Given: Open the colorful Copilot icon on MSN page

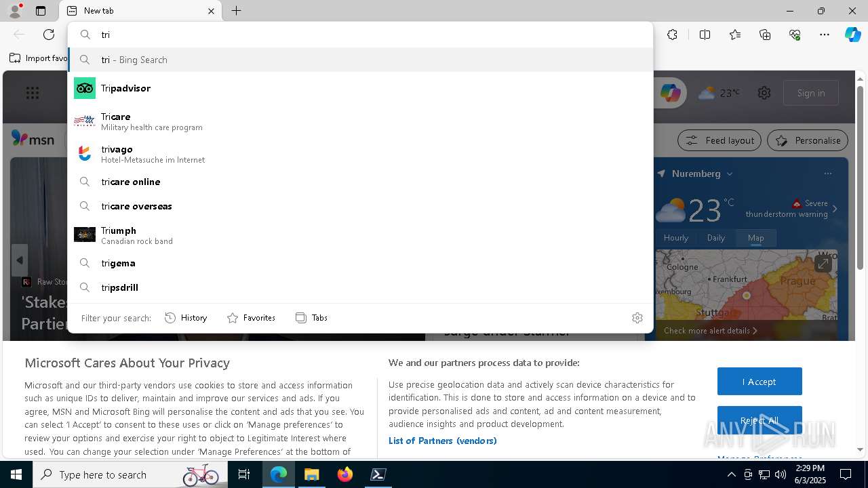Looking at the screenshot, I should click(670, 93).
